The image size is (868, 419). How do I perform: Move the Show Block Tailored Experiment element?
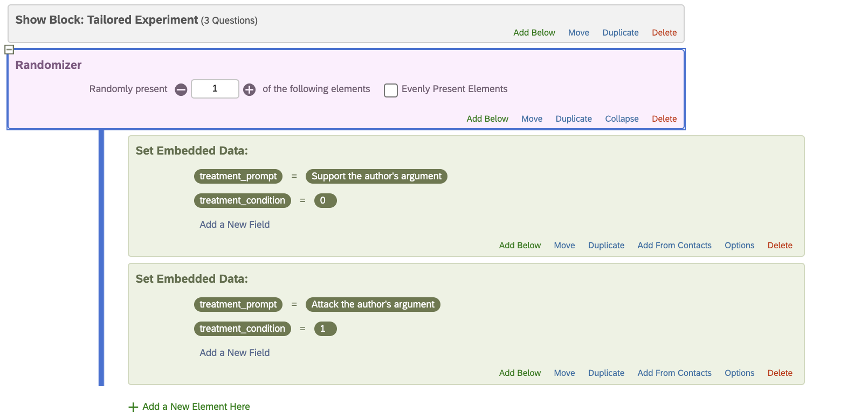tap(578, 33)
